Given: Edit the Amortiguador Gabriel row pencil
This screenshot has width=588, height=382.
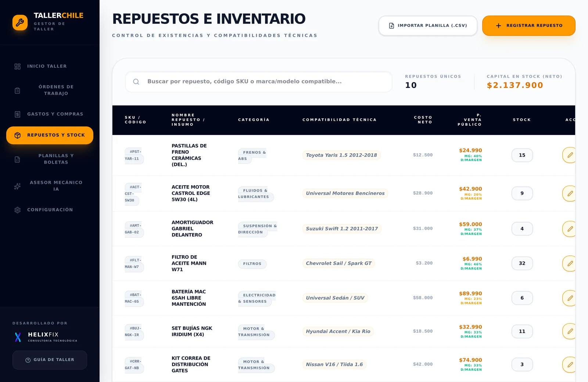Looking at the screenshot, I should 570,229.
